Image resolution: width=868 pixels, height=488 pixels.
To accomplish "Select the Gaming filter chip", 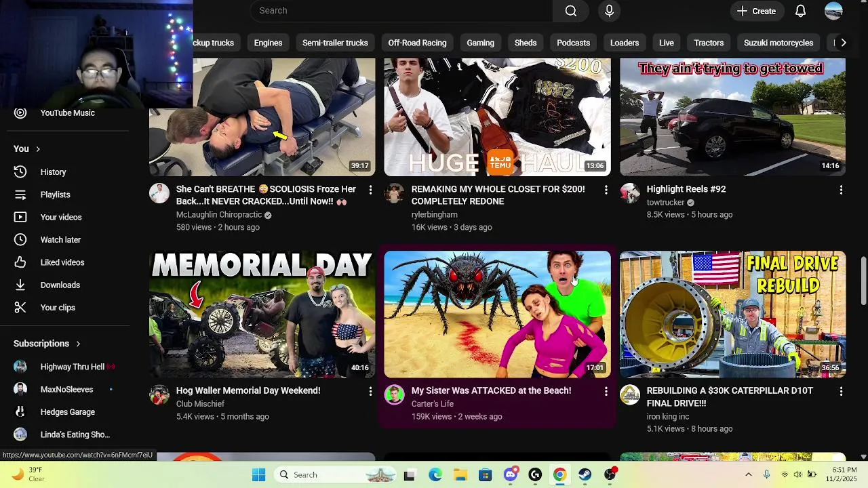I will [x=480, y=43].
